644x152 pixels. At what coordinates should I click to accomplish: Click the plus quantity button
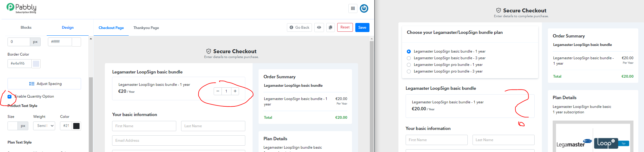pyautogui.click(x=235, y=91)
